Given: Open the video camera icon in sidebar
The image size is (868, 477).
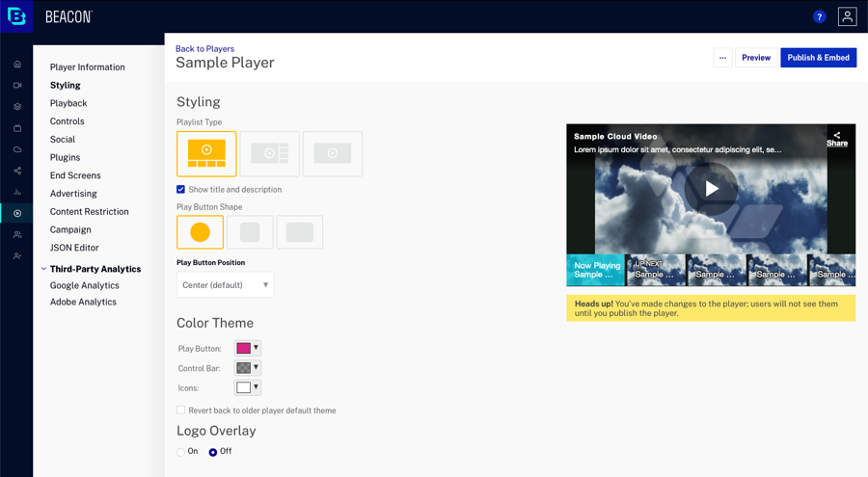Looking at the screenshot, I should tap(17, 85).
